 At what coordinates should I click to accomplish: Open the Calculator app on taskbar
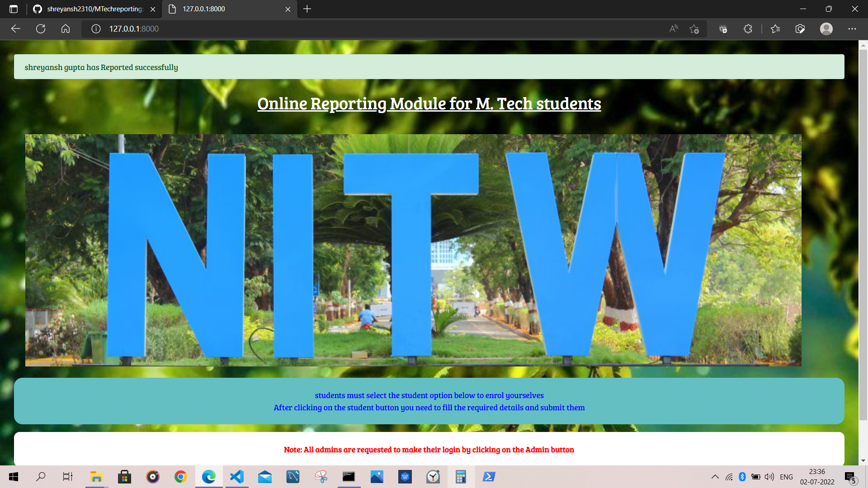click(461, 477)
